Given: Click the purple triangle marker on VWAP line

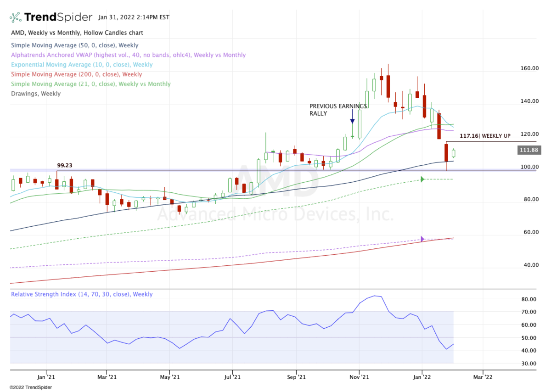Looking at the screenshot, I should [x=422, y=239].
